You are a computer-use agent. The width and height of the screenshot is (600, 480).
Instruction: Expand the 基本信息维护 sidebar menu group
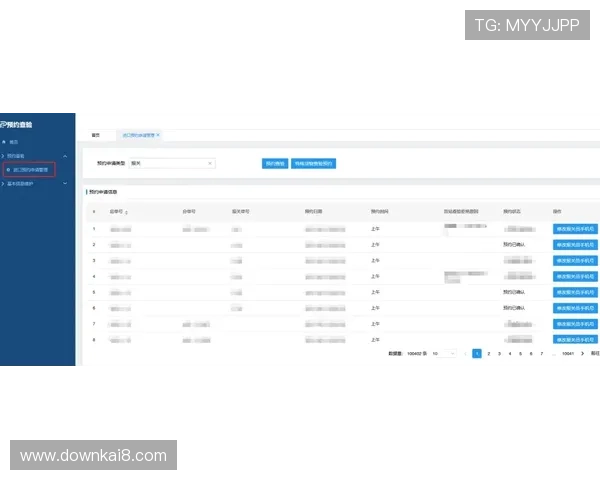[65, 184]
